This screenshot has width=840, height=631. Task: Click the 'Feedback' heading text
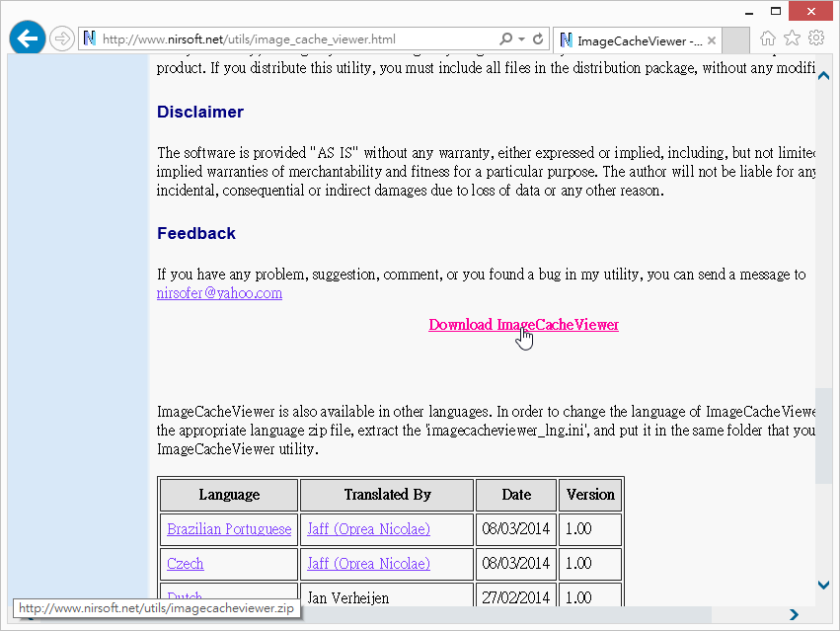point(196,233)
